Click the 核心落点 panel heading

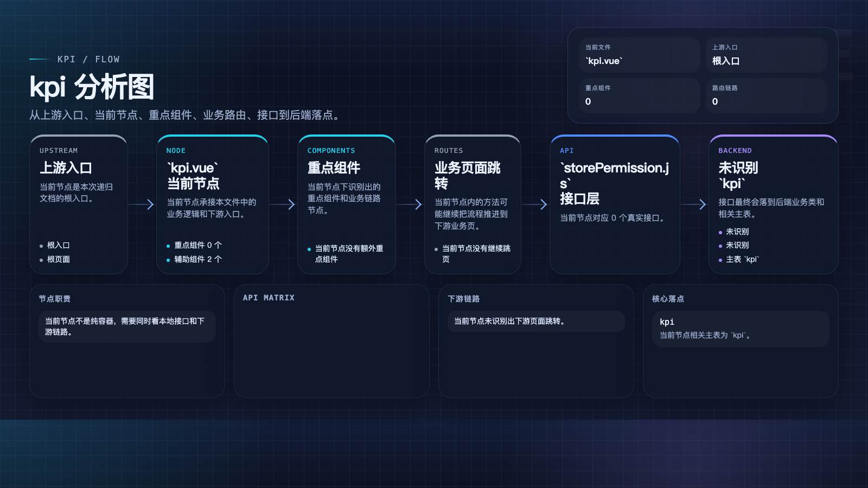[668, 299]
